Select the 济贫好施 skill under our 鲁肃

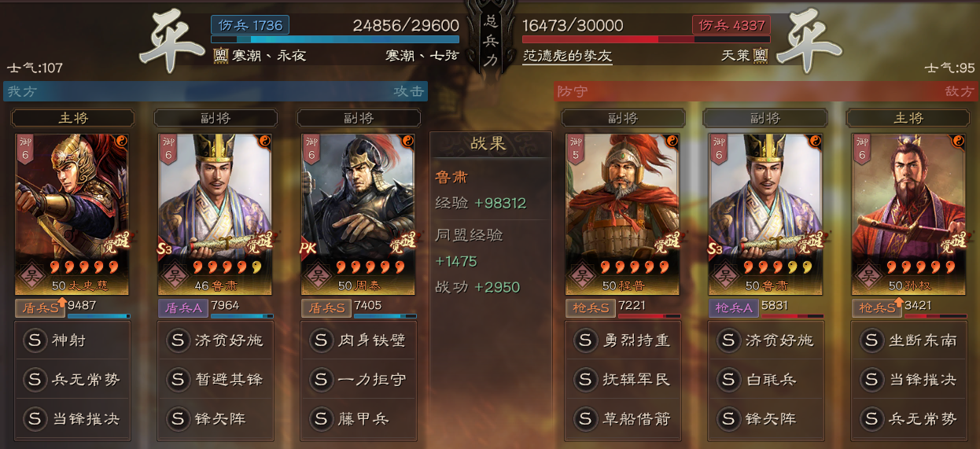coord(215,340)
